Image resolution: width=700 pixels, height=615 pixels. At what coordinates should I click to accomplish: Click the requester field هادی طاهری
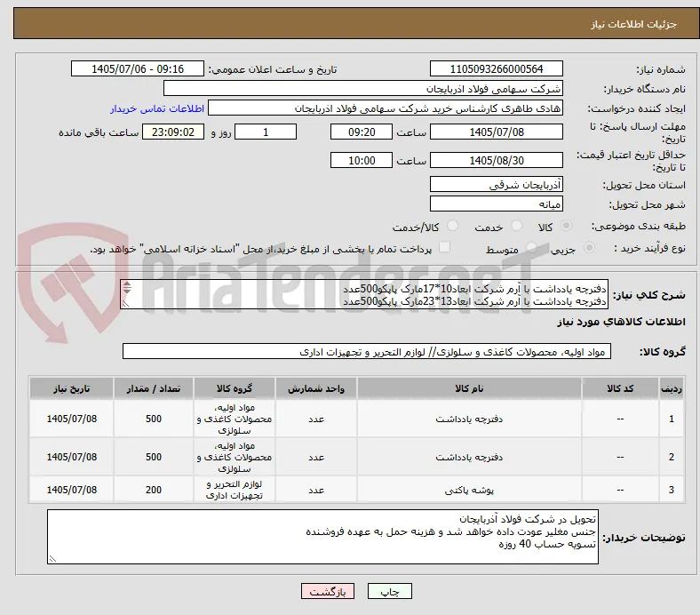[386, 108]
